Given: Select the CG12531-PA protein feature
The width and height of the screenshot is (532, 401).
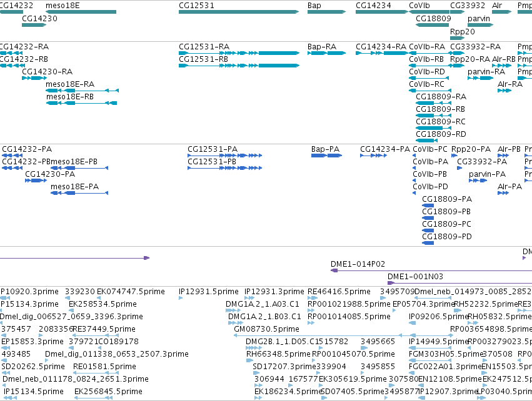Looking at the screenshot, I should point(224,156).
